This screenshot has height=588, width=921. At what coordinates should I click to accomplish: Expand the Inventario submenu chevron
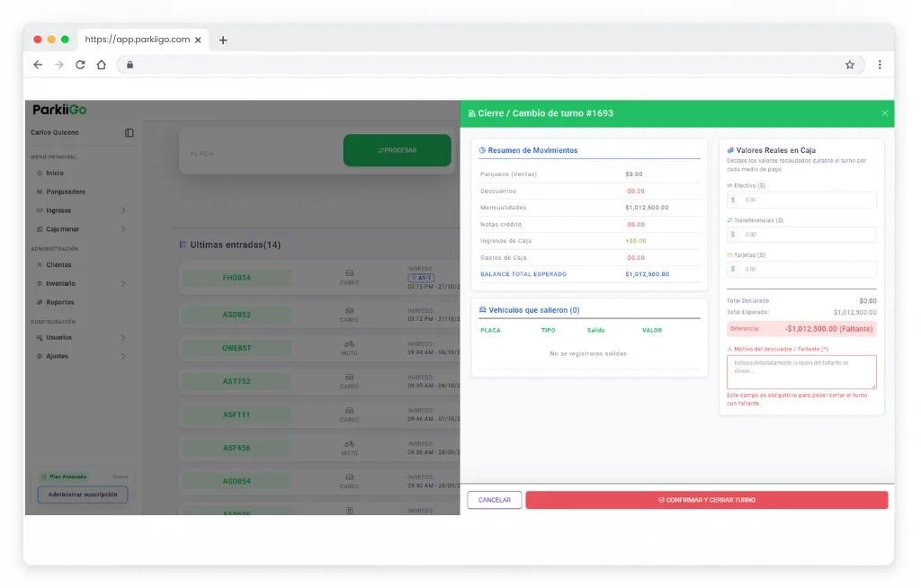[x=123, y=283]
